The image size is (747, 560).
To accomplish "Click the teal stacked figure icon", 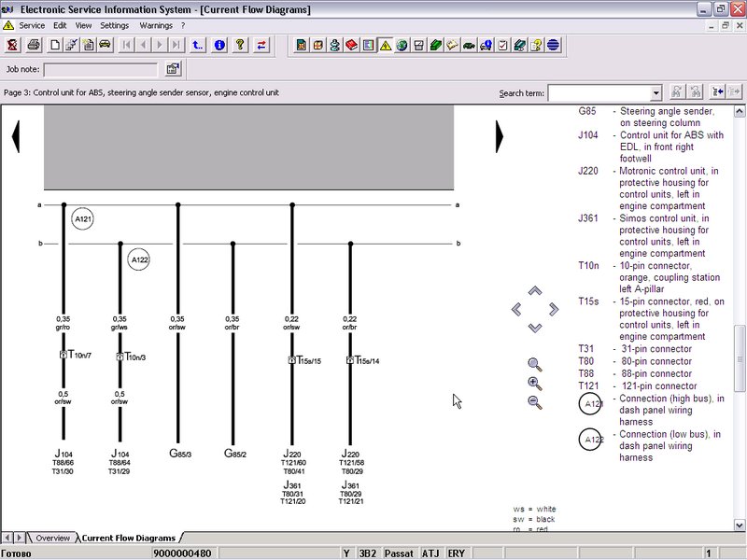I will pos(335,45).
